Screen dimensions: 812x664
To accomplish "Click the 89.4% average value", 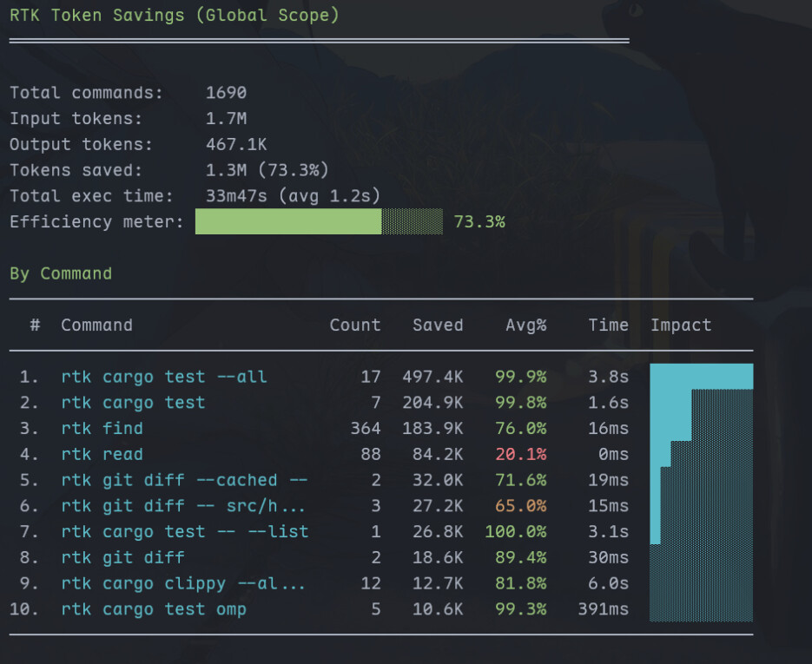I will [x=521, y=558].
